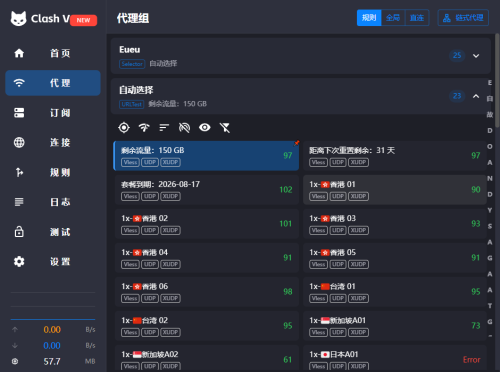Screen dimensions: 500x372
Task: Click the crossed-out delay test URL icon
Action: tap(184, 128)
